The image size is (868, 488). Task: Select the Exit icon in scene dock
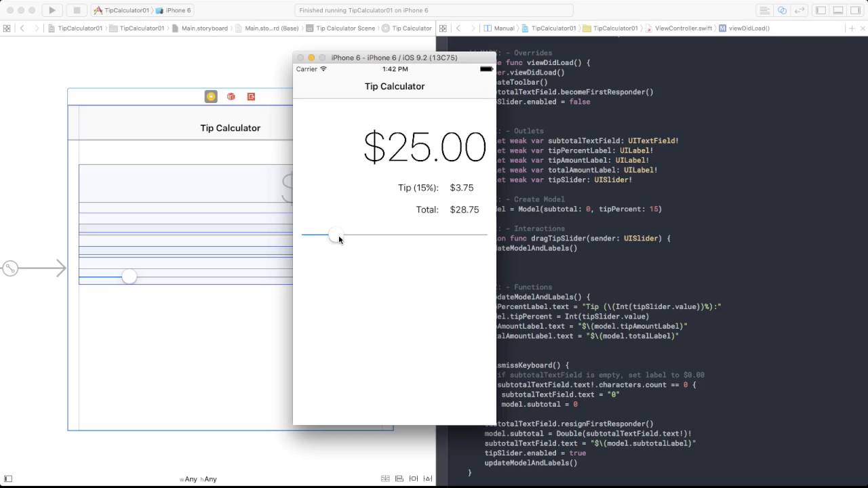pos(251,97)
